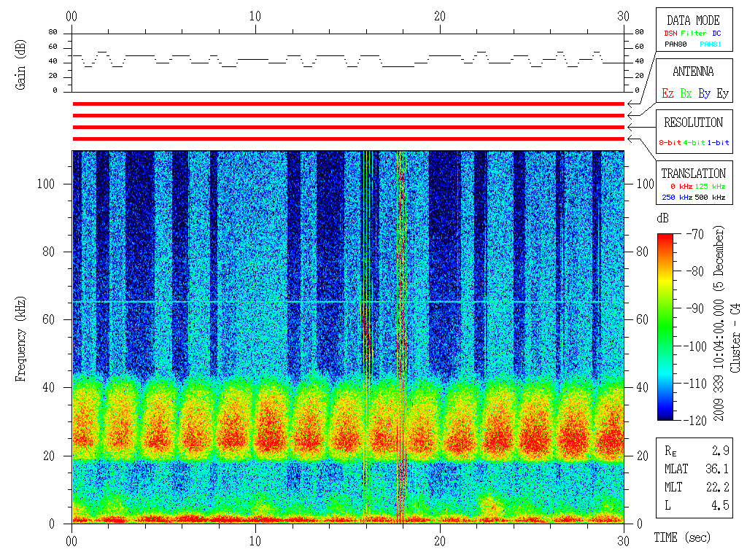
Task: Select the red 8-bit resolution label
Action: (x=670, y=142)
